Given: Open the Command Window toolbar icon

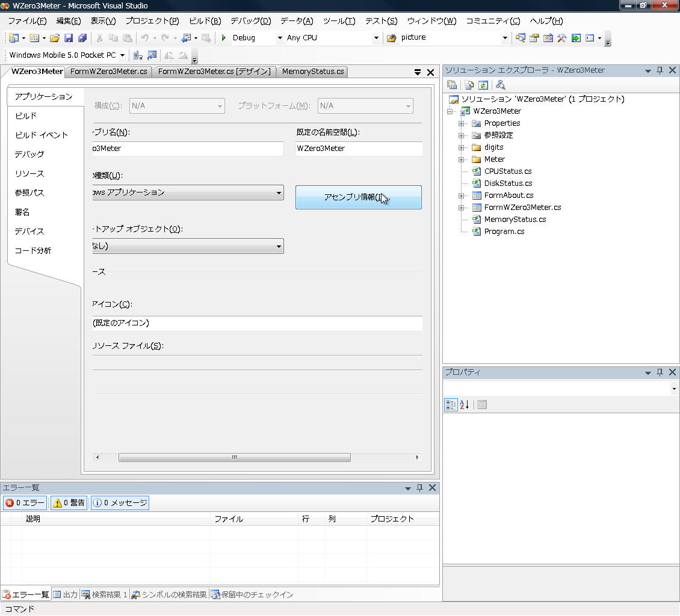Looking at the screenshot, I should point(590,38).
